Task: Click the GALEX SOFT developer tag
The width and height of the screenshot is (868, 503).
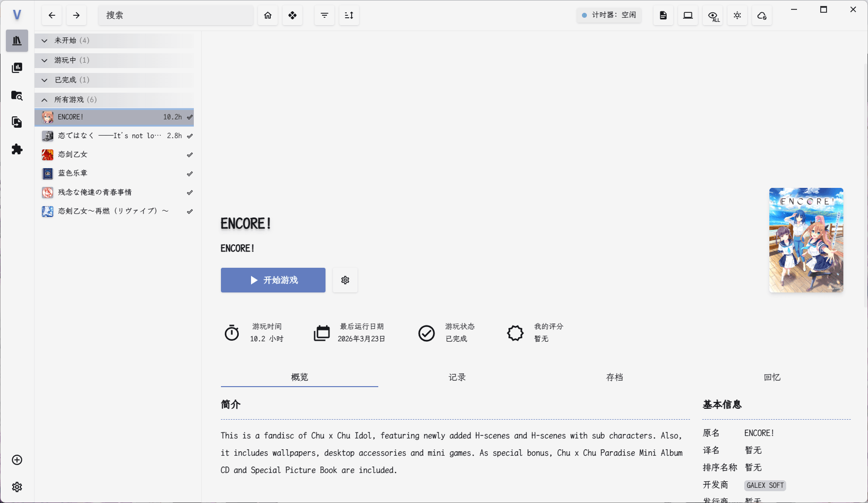Action: 764,485
